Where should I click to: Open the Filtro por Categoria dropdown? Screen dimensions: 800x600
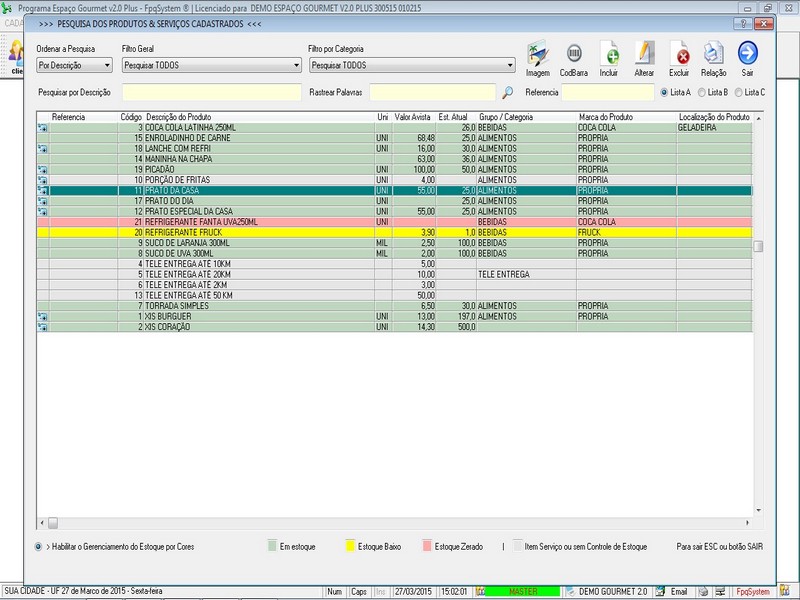412,65
